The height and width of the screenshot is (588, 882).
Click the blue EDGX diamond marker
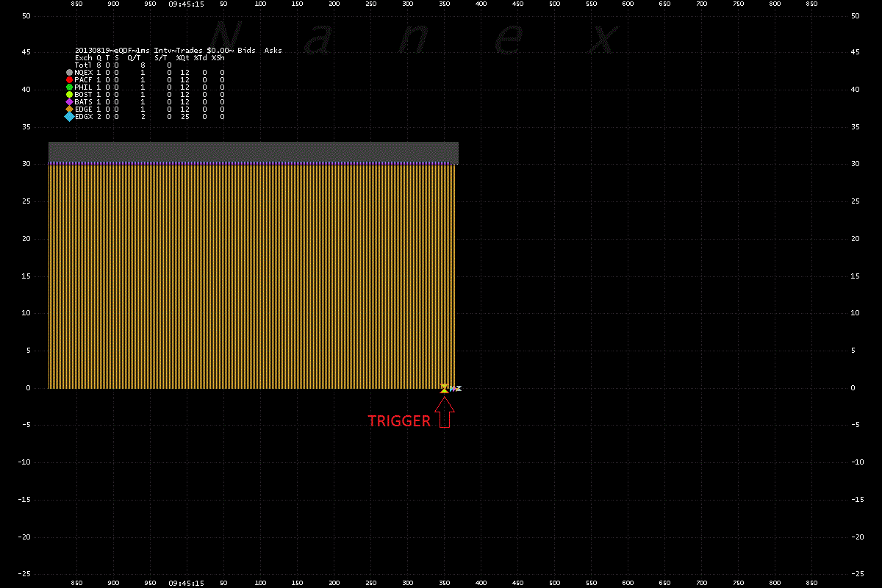pos(69,116)
